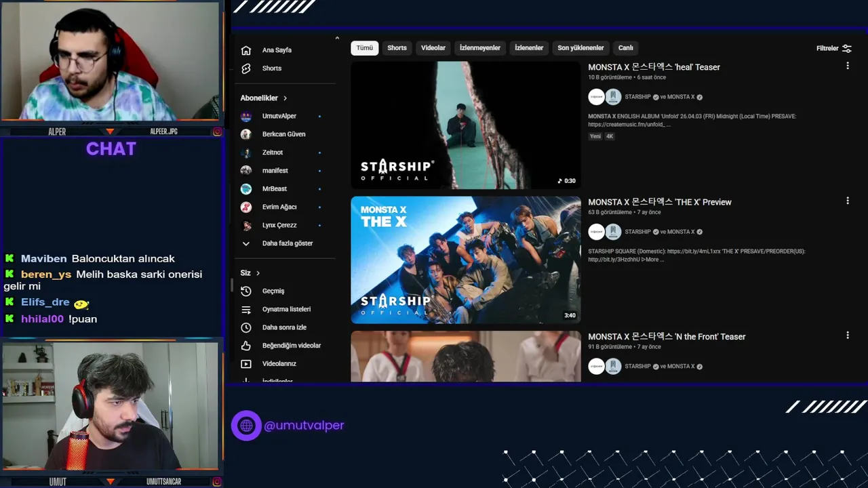Open options menu for 'heal' Teaser video
868x488 pixels.
pos(847,66)
